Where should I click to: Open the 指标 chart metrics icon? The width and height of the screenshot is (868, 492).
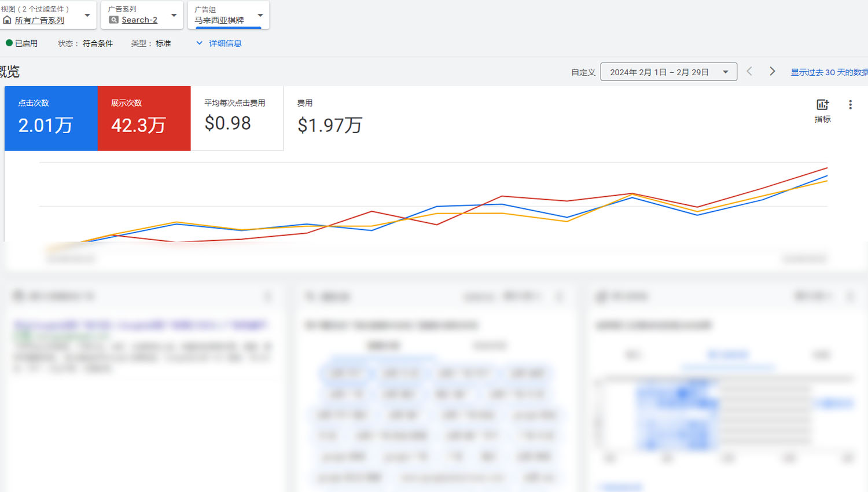pos(822,105)
